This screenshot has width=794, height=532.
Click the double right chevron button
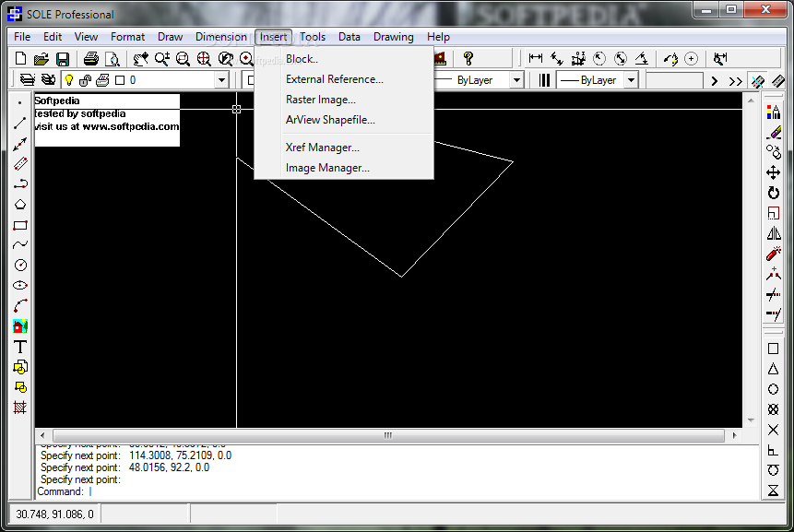pyautogui.click(x=735, y=81)
